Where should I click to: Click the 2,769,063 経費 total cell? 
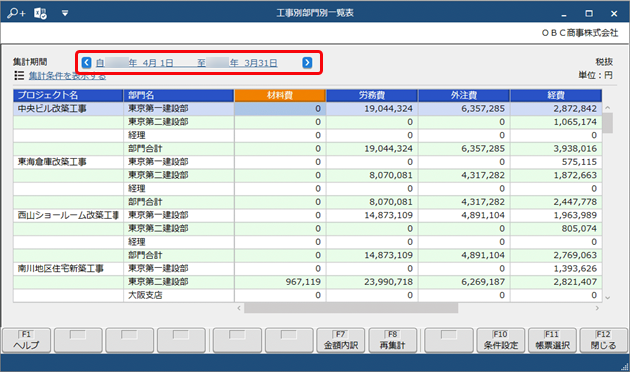pyautogui.click(x=556, y=255)
